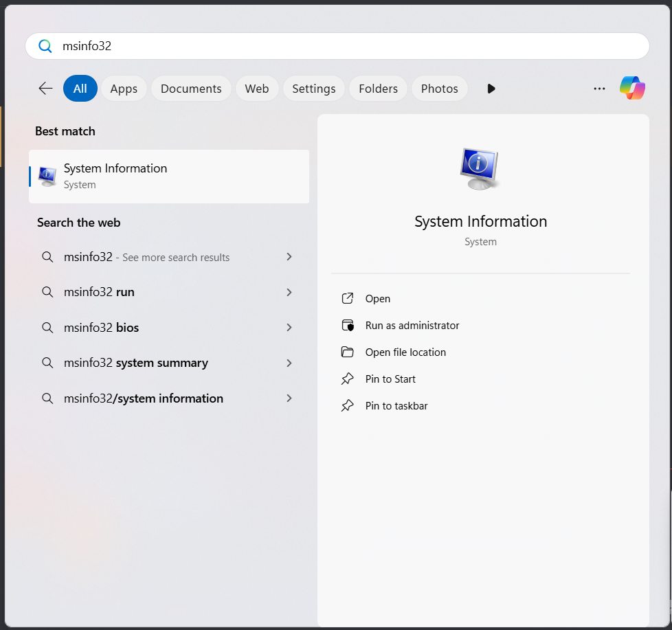The height and width of the screenshot is (630, 672).
Task: Switch to the Folders filter
Action: point(378,89)
